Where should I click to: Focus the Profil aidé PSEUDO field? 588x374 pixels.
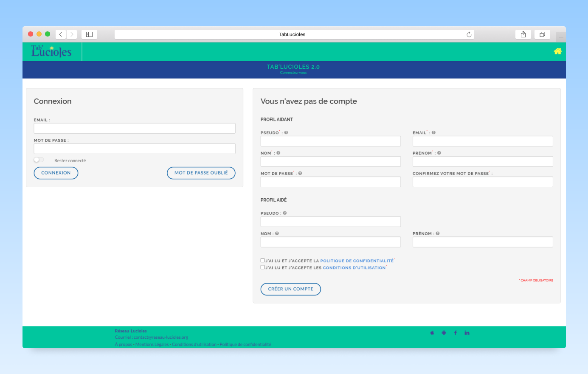click(331, 222)
